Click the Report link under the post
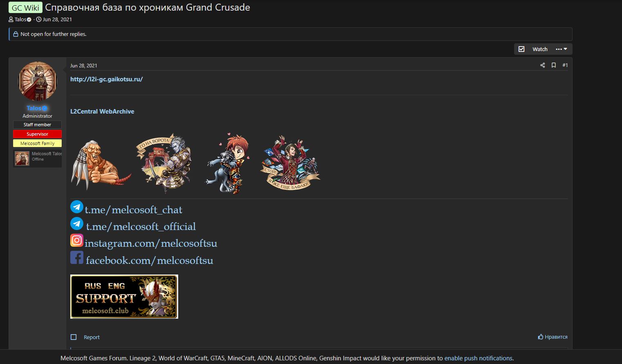Viewport: 622px width, 364px height. 92,337
